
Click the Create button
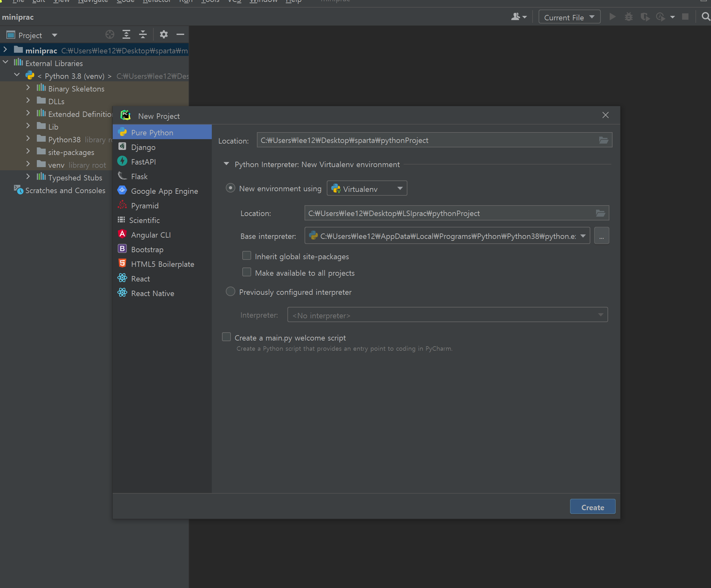coord(593,507)
